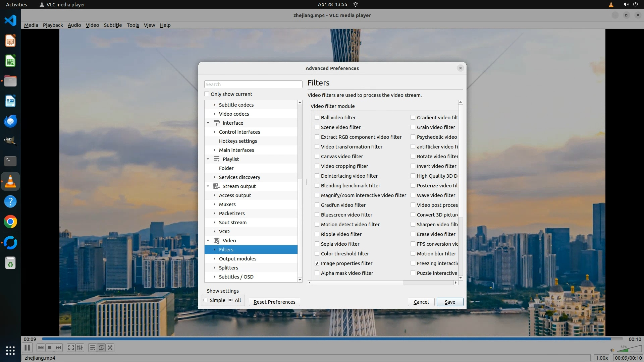Click the Save button
Image resolution: width=644 pixels, height=362 pixels.
[450, 302]
